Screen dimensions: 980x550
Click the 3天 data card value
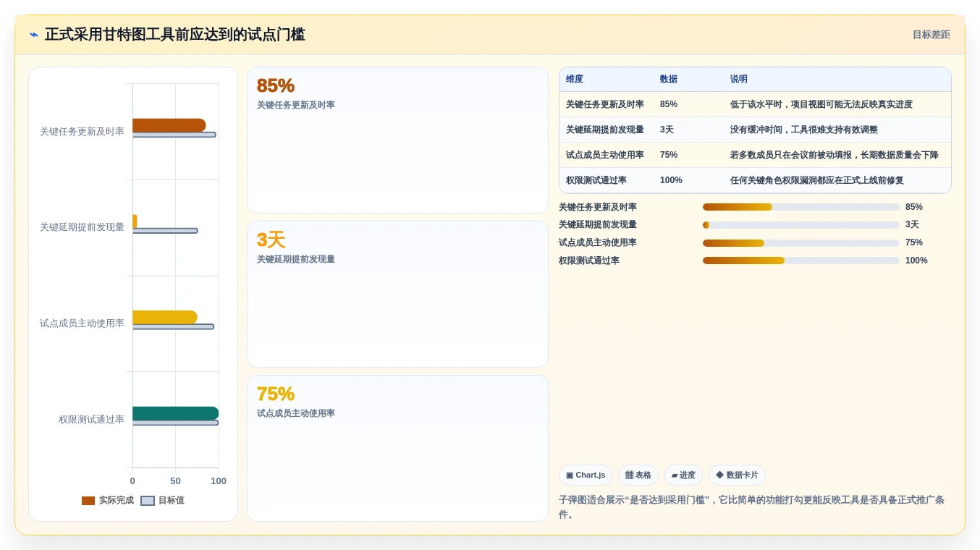(x=271, y=240)
